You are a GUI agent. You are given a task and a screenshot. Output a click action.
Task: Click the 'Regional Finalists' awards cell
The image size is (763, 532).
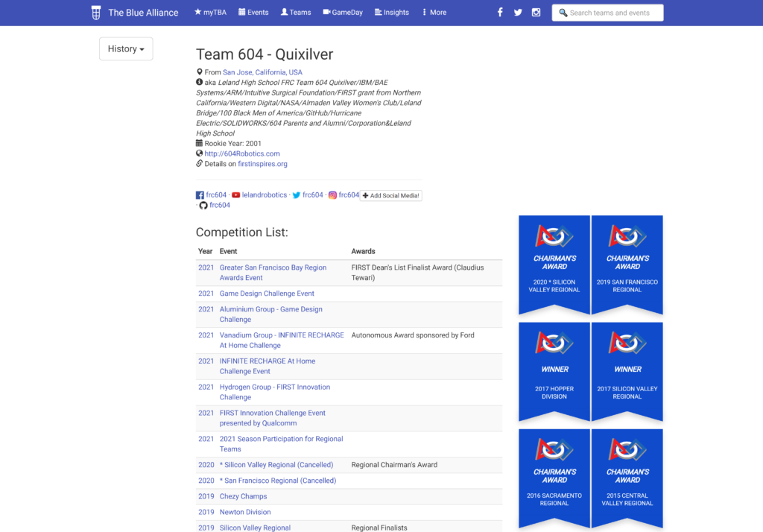point(379,528)
